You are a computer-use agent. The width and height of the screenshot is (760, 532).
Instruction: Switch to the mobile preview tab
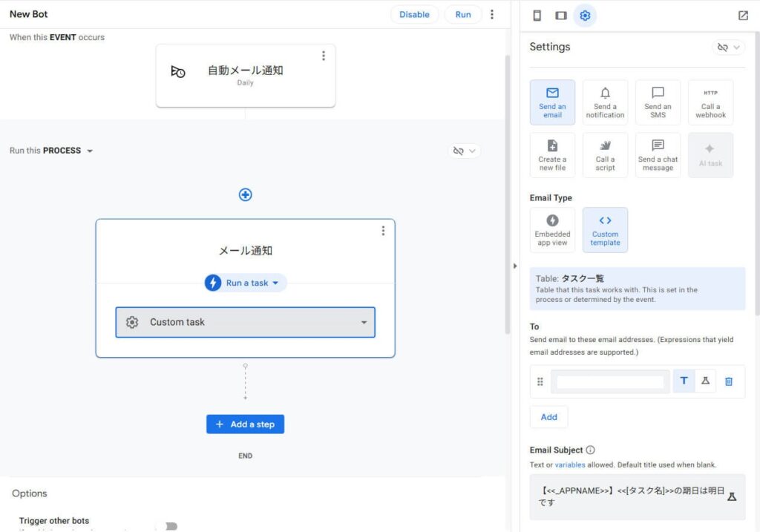[x=537, y=16]
